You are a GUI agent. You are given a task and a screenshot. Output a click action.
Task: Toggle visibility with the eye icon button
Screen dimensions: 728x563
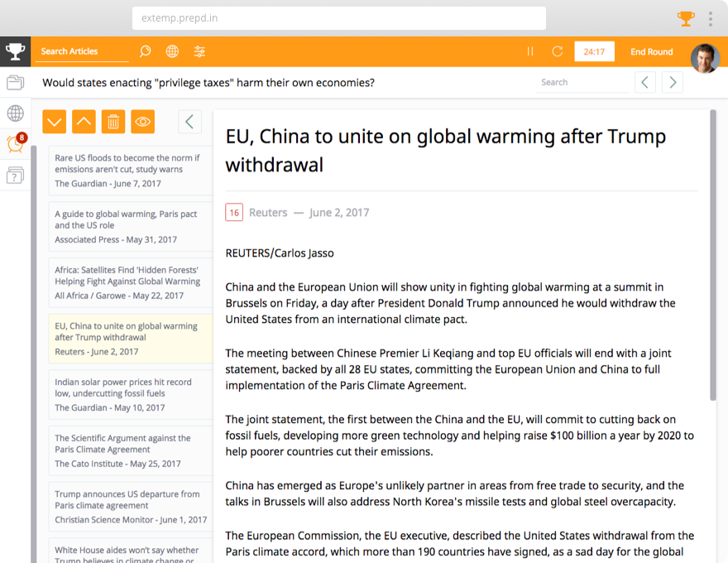pos(143,122)
